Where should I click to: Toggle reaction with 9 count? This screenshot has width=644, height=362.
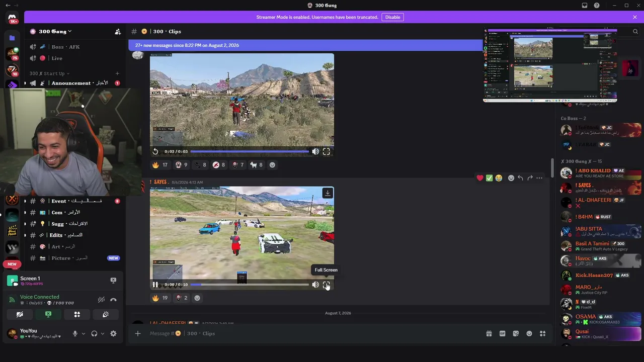tap(181, 165)
